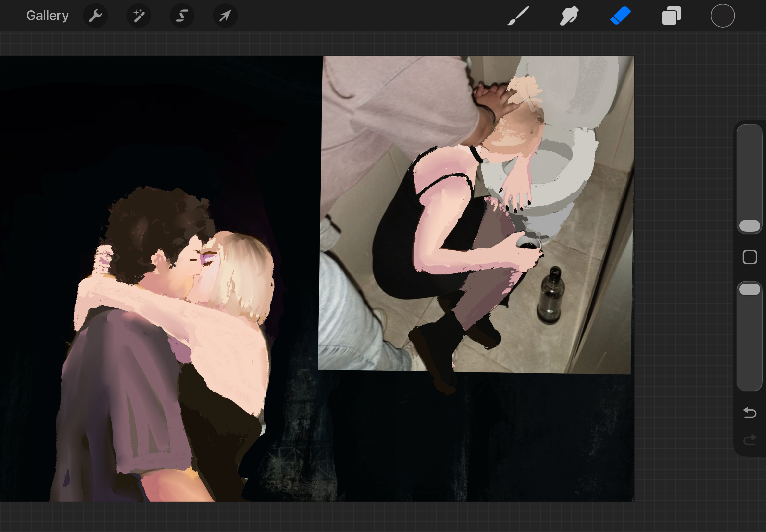The height and width of the screenshot is (532, 766).
Task: Tap the square Modify button on sidebar
Action: pyautogui.click(x=749, y=257)
